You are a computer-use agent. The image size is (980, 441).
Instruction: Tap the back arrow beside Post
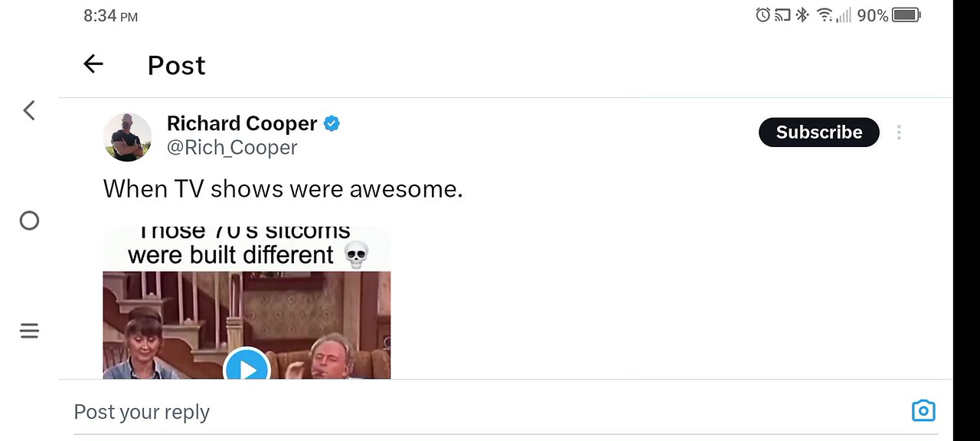tap(93, 64)
